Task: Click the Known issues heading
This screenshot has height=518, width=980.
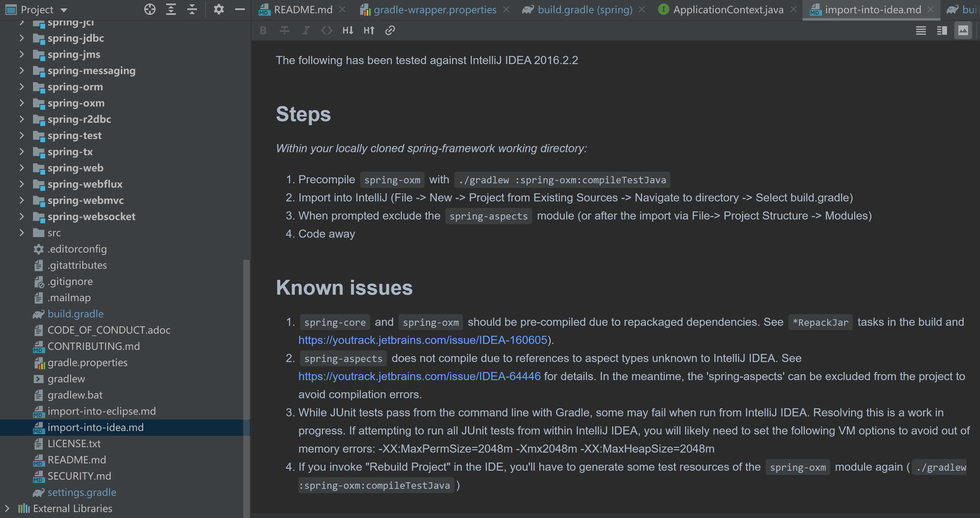Action: (344, 288)
